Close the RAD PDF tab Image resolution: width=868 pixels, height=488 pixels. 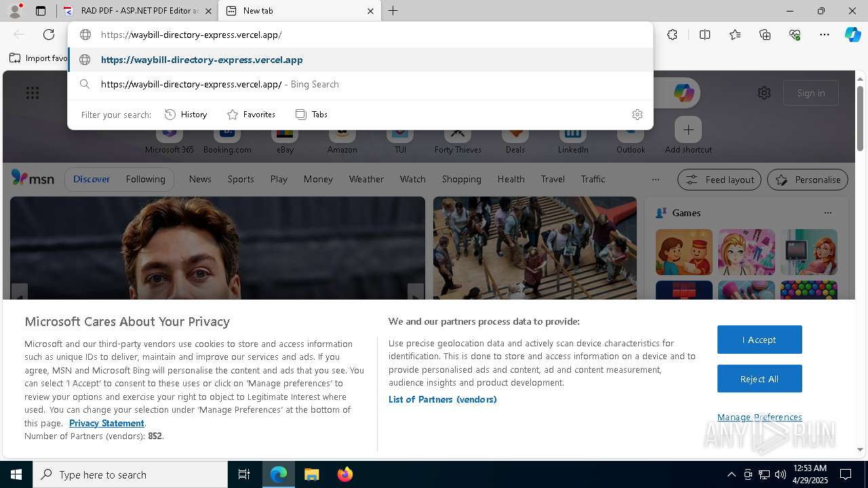pos(208,11)
